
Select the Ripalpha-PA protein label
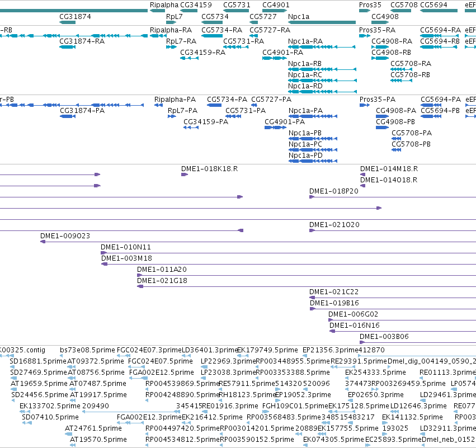(x=175, y=100)
